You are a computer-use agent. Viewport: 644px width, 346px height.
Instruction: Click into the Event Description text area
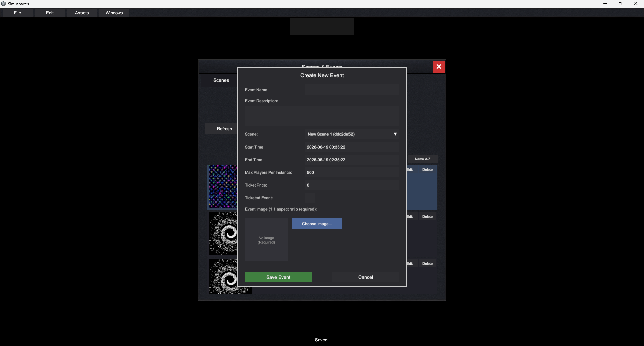point(322,116)
